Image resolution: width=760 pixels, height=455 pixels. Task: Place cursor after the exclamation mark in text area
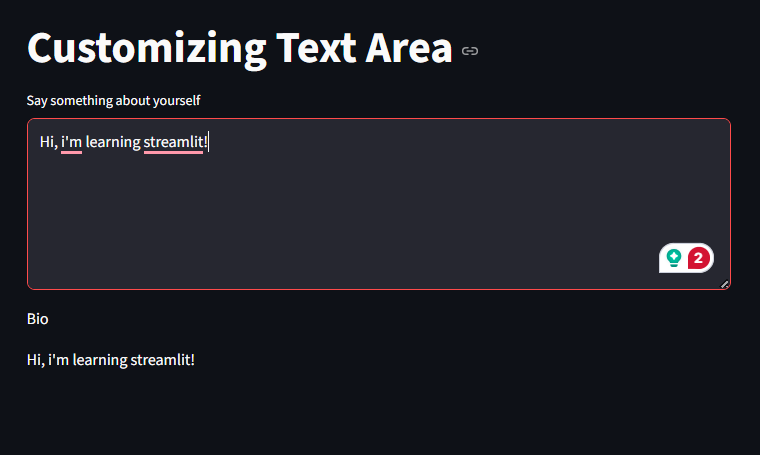point(208,142)
